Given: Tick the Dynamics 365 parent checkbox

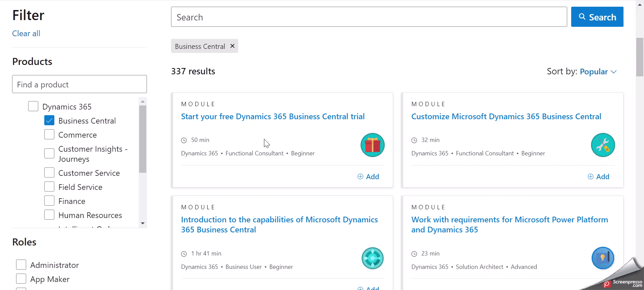Looking at the screenshot, I should 33,106.
